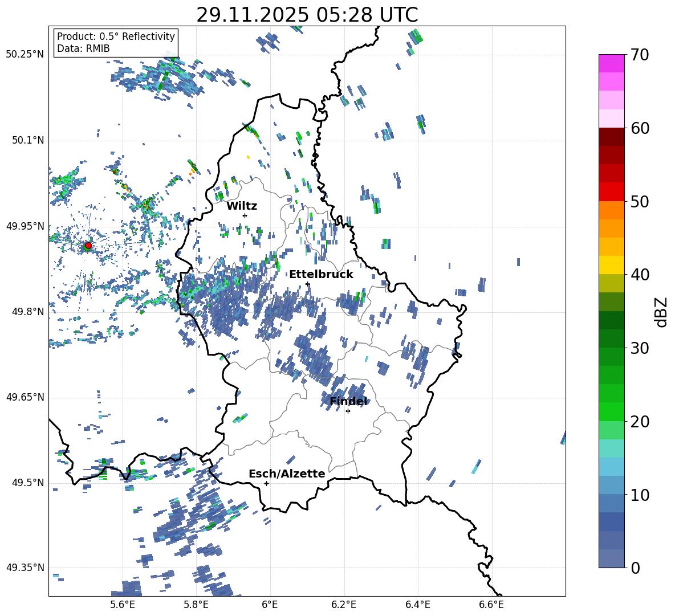Click the Ettelbruck city label

(x=321, y=275)
